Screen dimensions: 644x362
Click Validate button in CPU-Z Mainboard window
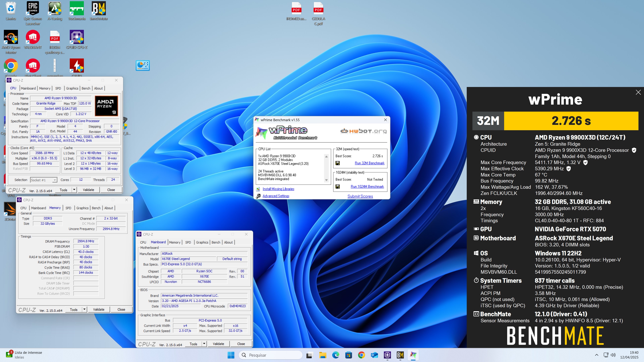point(218,344)
